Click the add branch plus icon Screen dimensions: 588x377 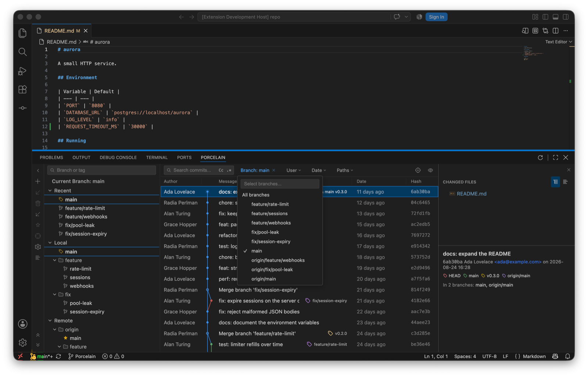pos(38,181)
